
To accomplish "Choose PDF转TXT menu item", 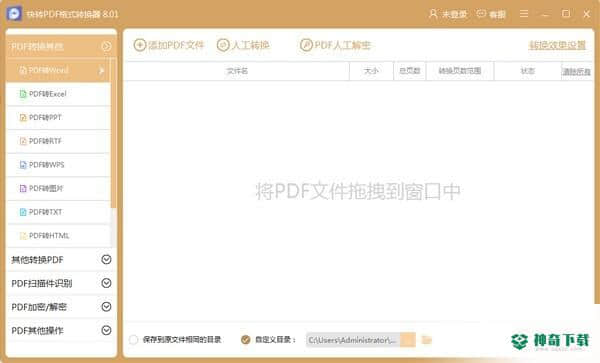I will coord(59,212).
